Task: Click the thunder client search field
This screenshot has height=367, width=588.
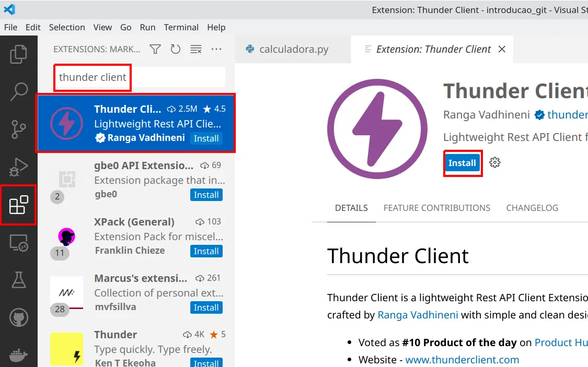Action: 140,77
